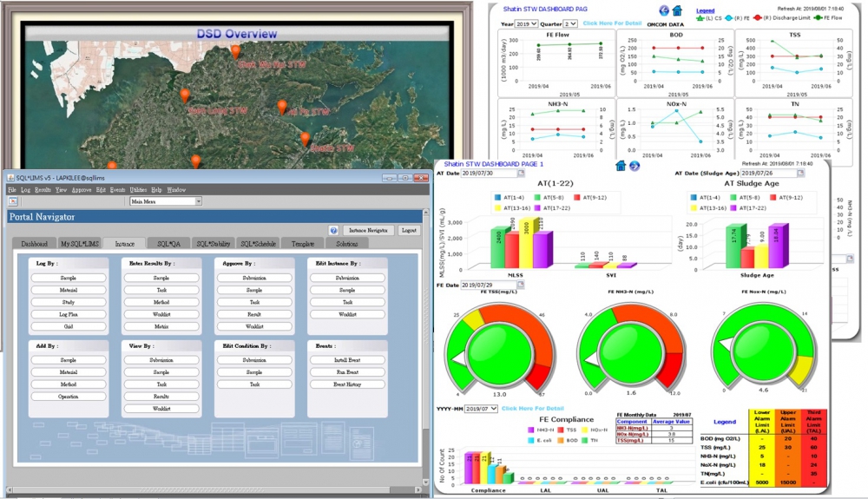Viewport: 868px width, 499px height.
Task: Click the Logout button
Action: pyautogui.click(x=409, y=231)
